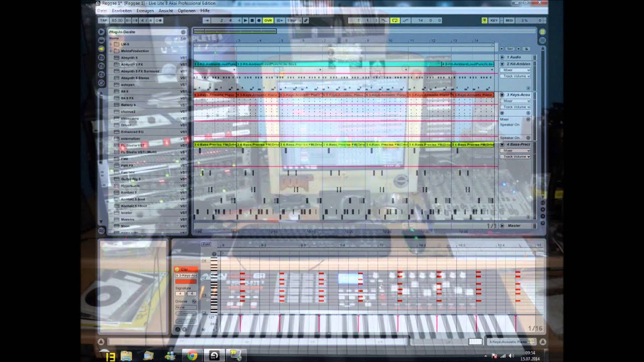Open the Live Devices browser icon
The height and width of the screenshot is (362, 644).
pyautogui.click(x=102, y=40)
